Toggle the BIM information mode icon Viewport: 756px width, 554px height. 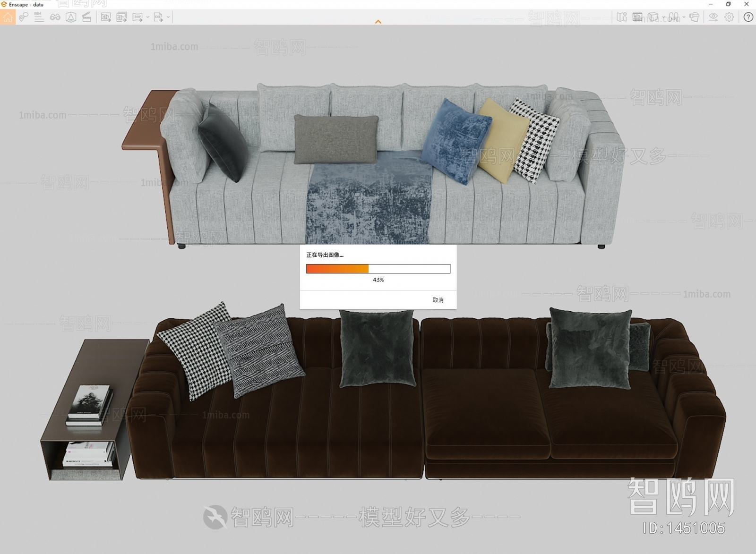click(39, 17)
